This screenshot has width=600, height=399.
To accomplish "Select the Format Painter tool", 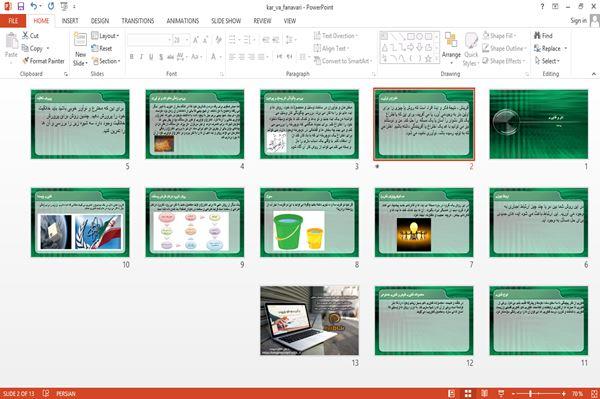I will pyautogui.click(x=43, y=61).
